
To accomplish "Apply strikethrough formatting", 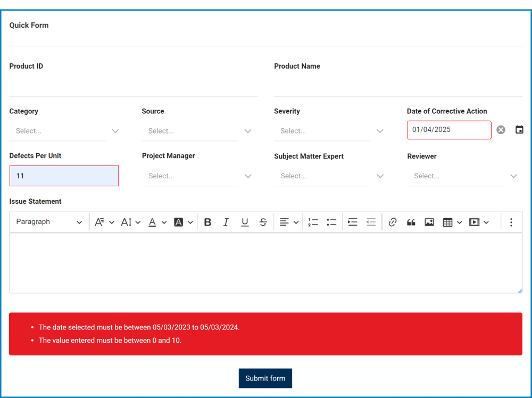I will pos(263,222).
